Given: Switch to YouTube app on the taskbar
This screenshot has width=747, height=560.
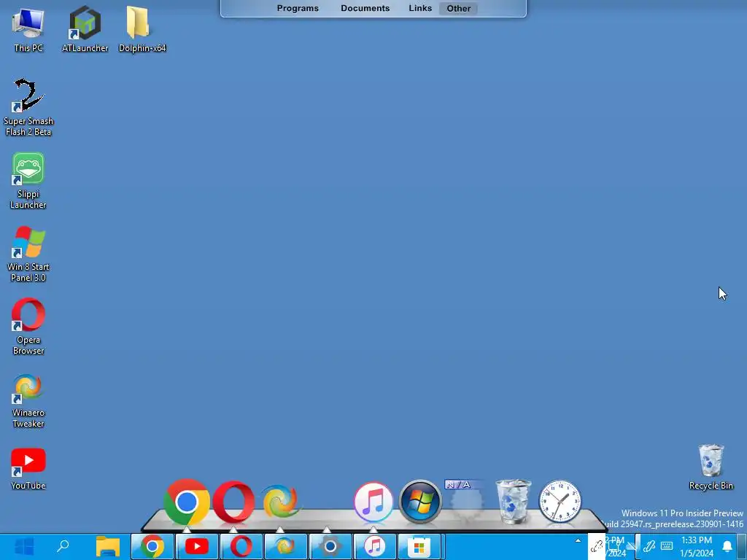Looking at the screenshot, I should 197,547.
